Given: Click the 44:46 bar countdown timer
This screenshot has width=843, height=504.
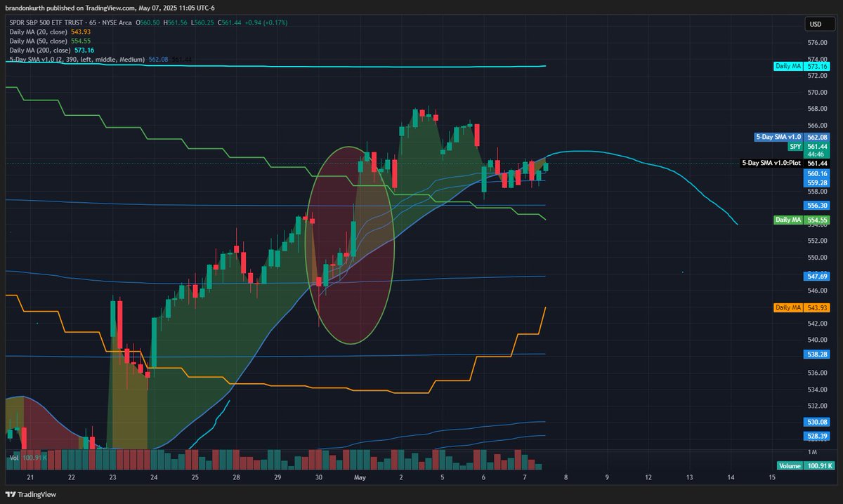Looking at the screenshot, I should pos(818,154).
